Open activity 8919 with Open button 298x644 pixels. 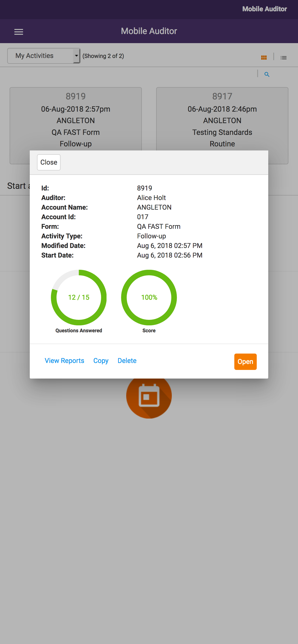point(245,362)
